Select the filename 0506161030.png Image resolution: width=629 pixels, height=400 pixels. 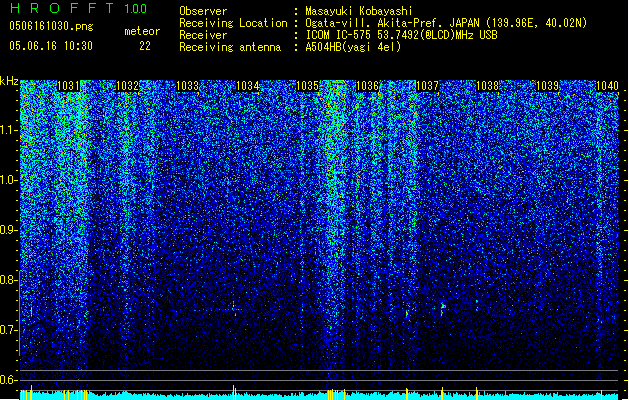pyautogui.click(x=51, y=26)
